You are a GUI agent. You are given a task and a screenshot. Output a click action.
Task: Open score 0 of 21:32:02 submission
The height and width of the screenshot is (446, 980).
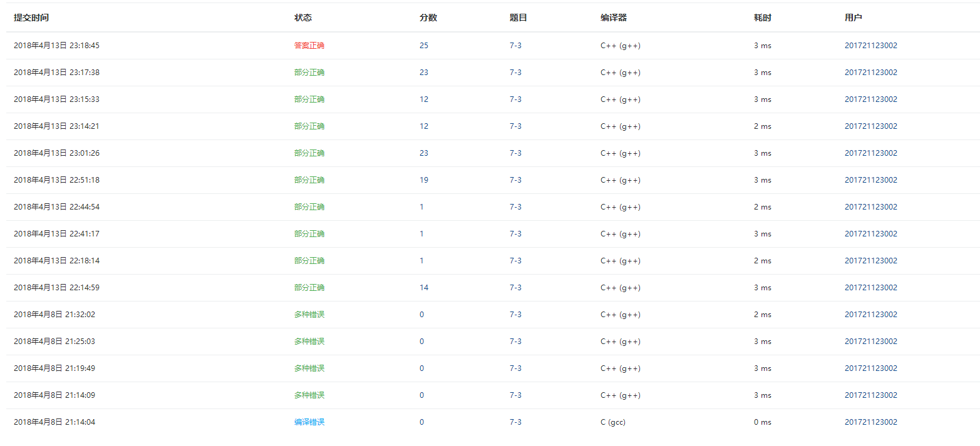tap(421, 315)
